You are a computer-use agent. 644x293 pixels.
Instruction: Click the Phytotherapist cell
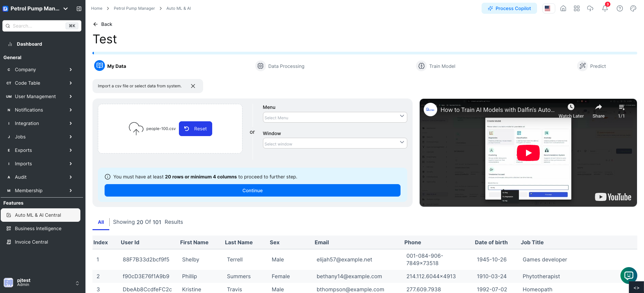coord(541,276)
